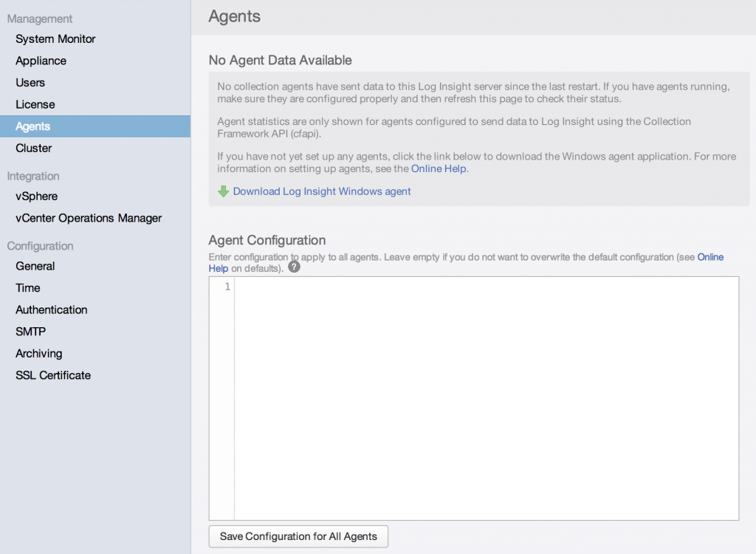The height and width of the screenshot is (554, 756).
Task: Click the green download arrow icon
Action: pyautogui.click(x=223, y=191)
